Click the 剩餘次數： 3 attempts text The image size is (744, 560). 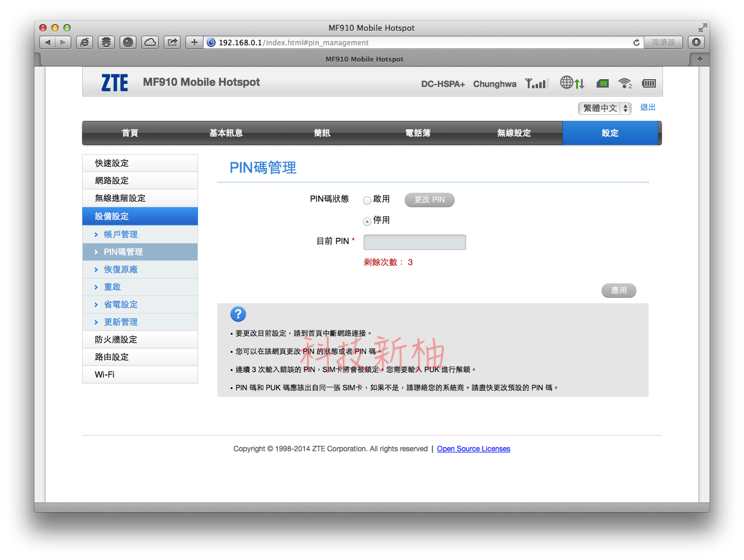point(388,262)
